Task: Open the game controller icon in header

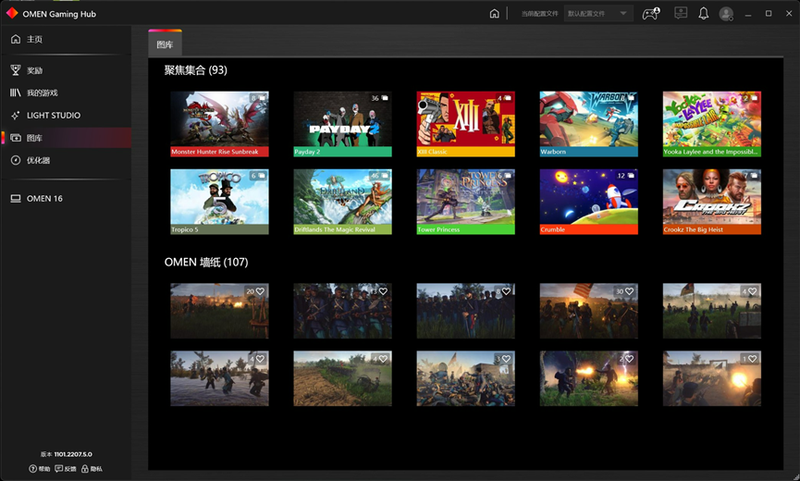Action: 650,14
